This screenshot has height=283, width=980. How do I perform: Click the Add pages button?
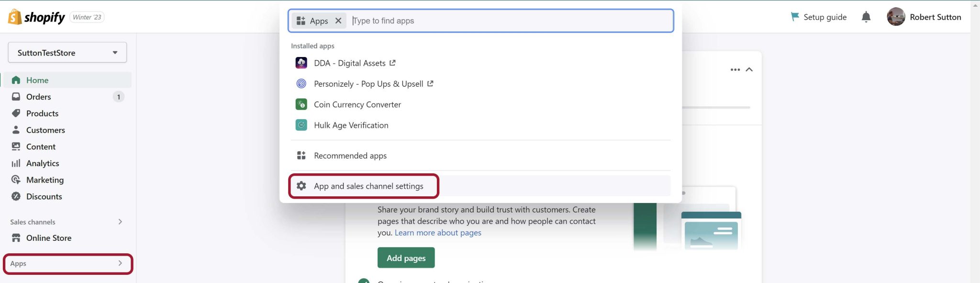[x=406, y=258]
